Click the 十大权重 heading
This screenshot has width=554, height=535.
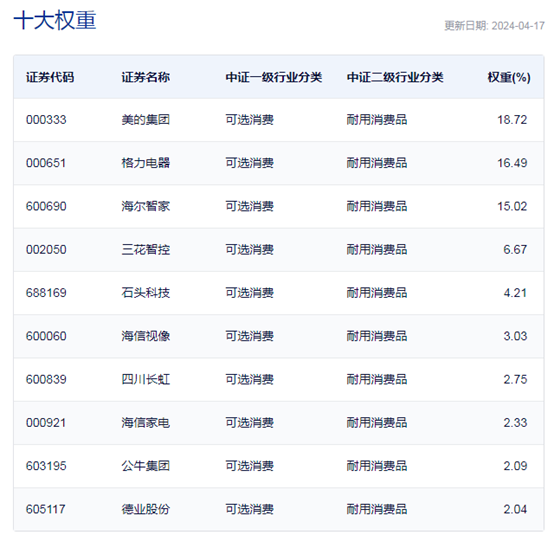pos(55,20)
